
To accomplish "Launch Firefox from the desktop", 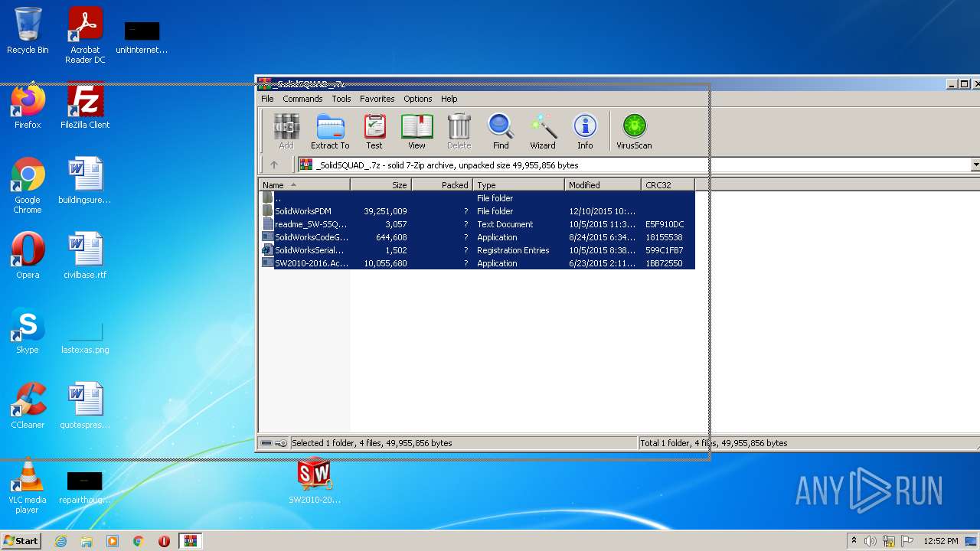I will pos(28,106).
